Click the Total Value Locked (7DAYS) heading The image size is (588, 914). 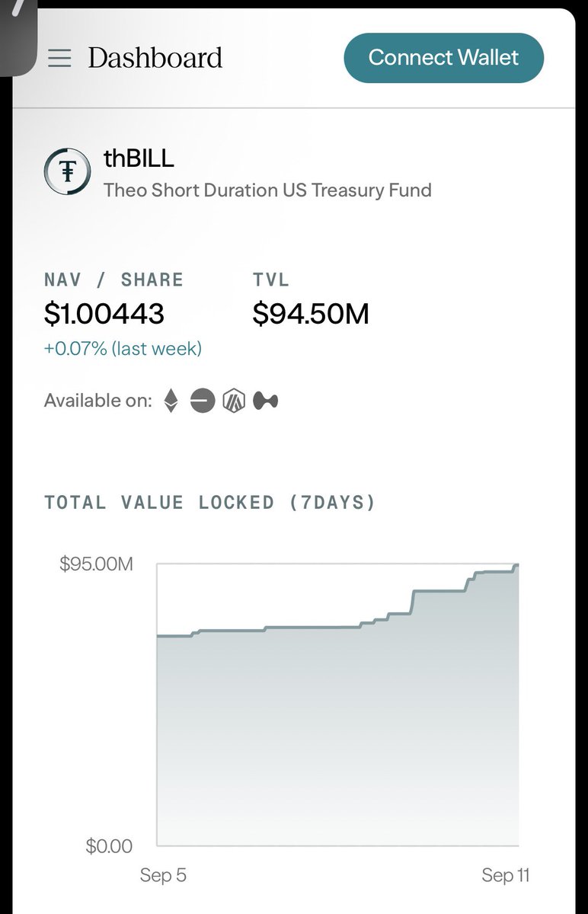(x=210, y=503)
